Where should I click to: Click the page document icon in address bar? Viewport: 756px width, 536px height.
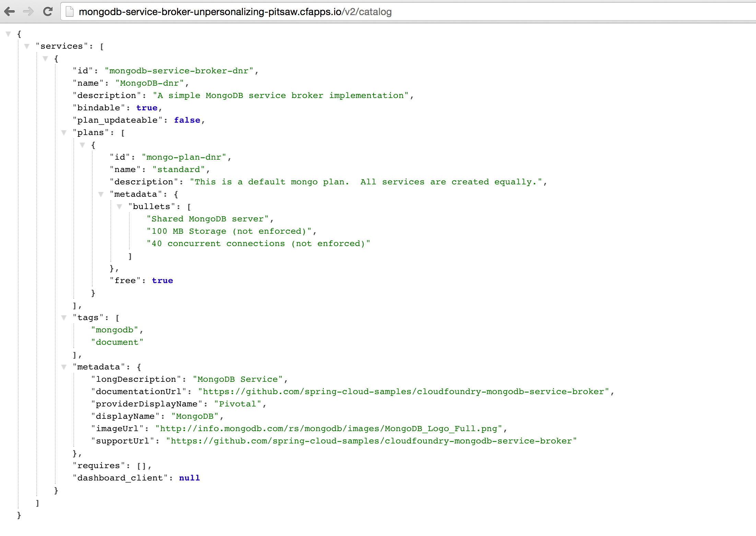[70, 12]
